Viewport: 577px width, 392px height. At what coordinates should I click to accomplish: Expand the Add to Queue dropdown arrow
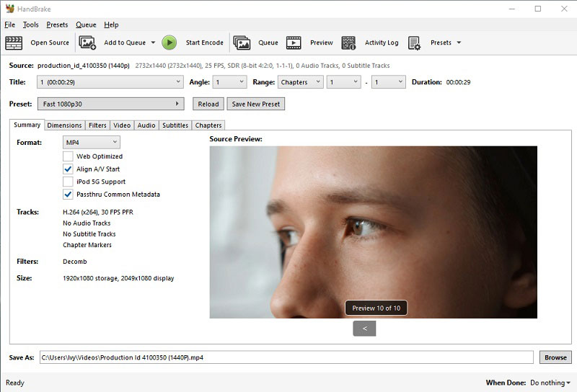(153, 43)
